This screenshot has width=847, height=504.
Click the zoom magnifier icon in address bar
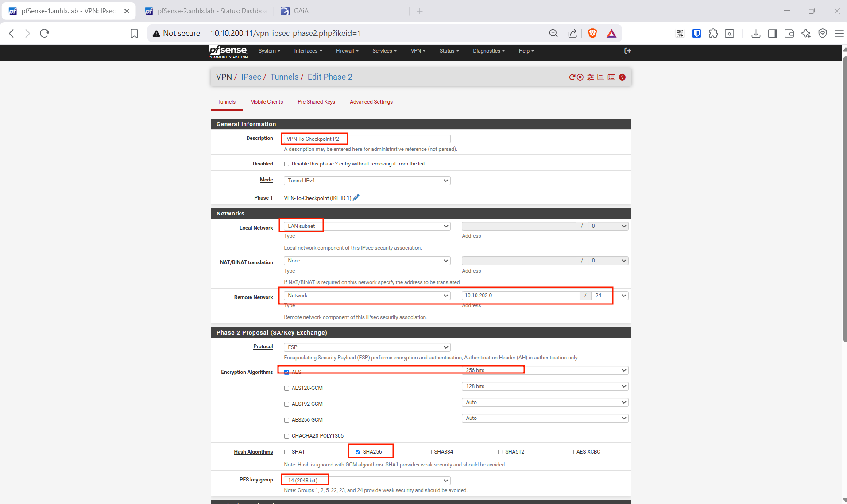tap(553, 33)
